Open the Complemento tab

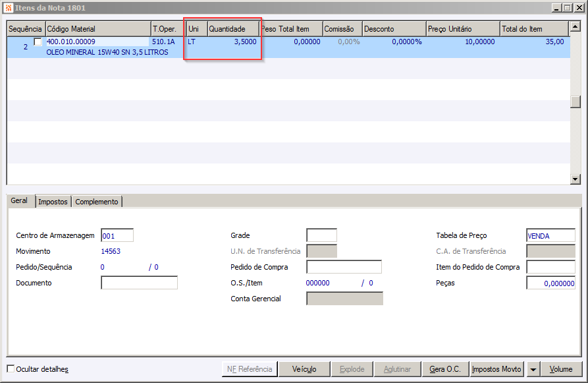point(97,202)
